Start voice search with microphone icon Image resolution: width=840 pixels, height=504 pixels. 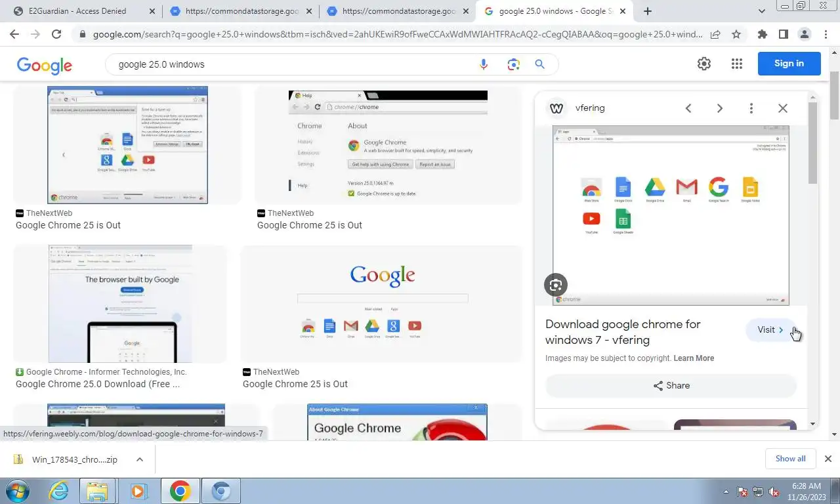(x=484, y=64)
